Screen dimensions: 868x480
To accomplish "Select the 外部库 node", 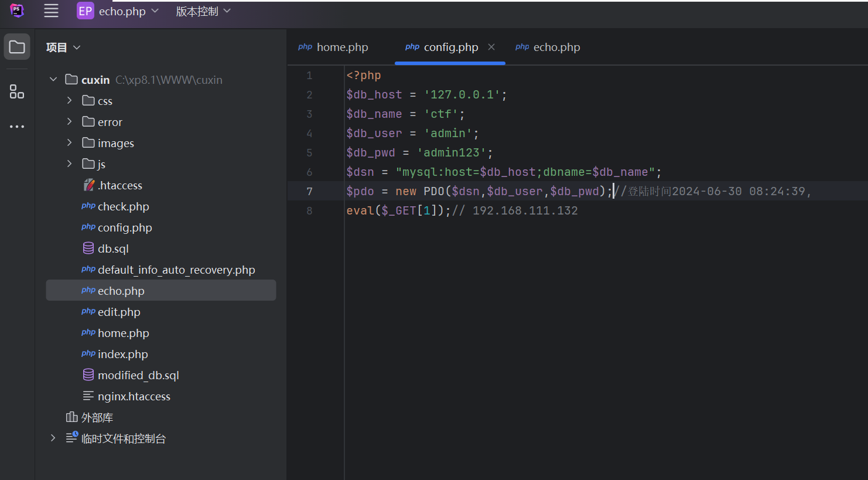I will (97, 417).
